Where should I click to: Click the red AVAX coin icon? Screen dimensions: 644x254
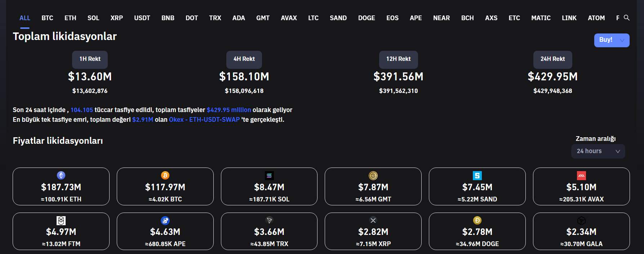[581, 175]
